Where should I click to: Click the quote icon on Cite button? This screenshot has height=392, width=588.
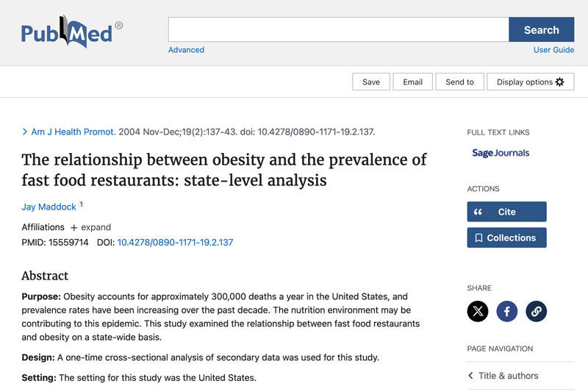(478, 212)
